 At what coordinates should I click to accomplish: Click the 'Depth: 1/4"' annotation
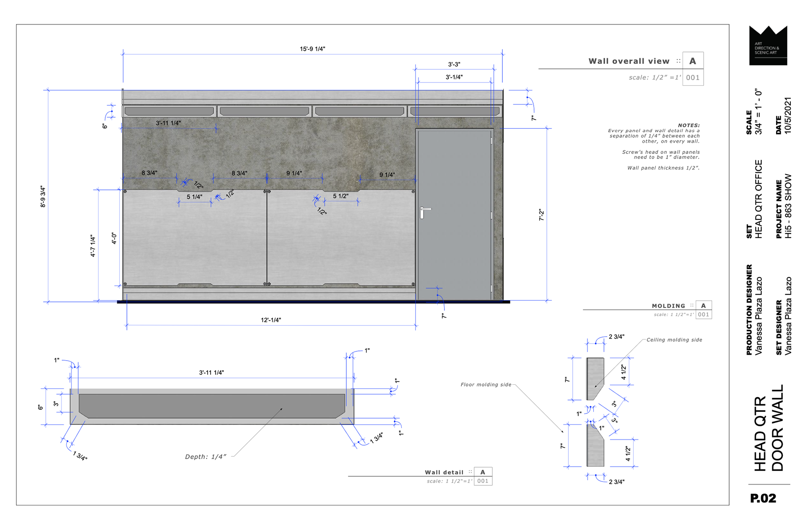(x=206, y=457)
